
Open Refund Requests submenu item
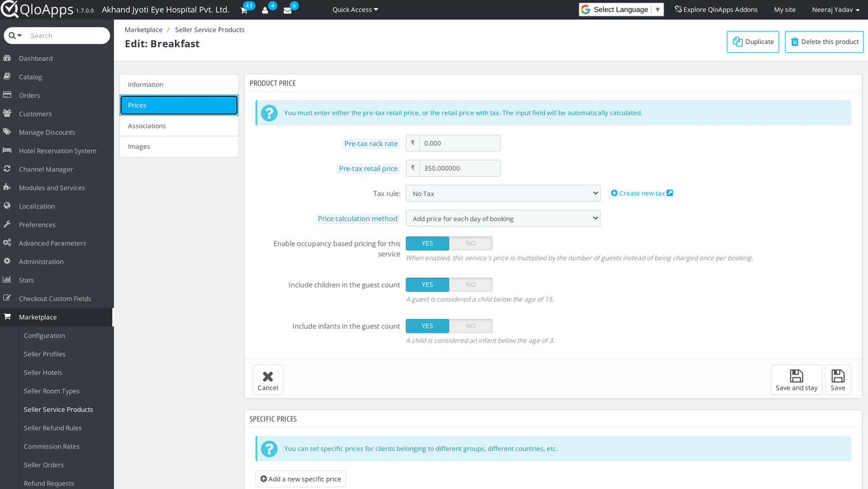coord(48,483)
